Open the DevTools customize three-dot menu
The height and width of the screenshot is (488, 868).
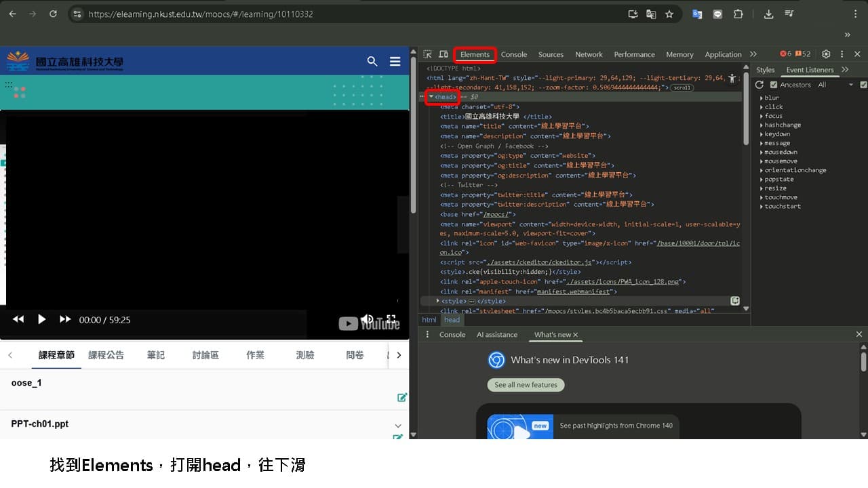(842, 54)
